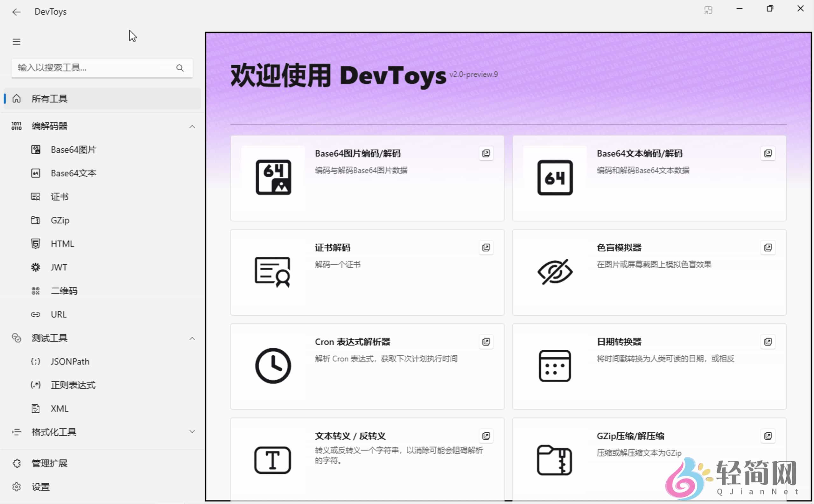
Task: Switch to 所有工具 view
Action: 49,98
